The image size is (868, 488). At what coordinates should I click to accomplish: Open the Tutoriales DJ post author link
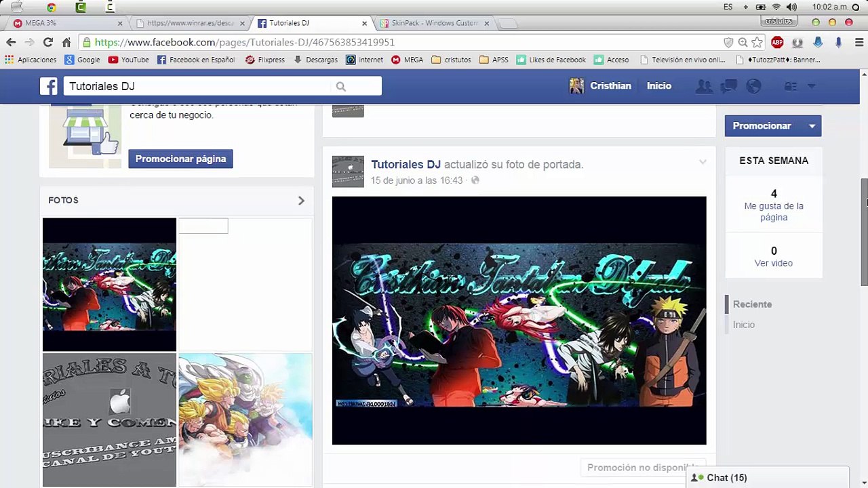pyautogui.click(x=406, y=164)
